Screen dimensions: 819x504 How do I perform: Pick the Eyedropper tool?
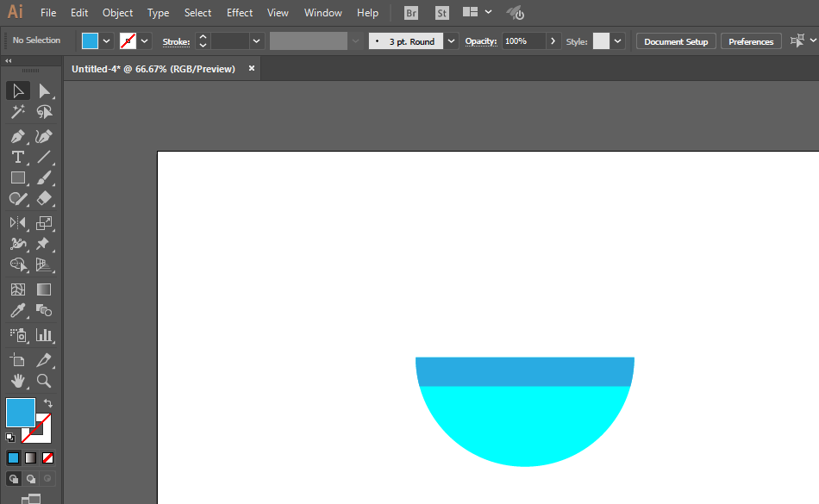tap(18, 310)
